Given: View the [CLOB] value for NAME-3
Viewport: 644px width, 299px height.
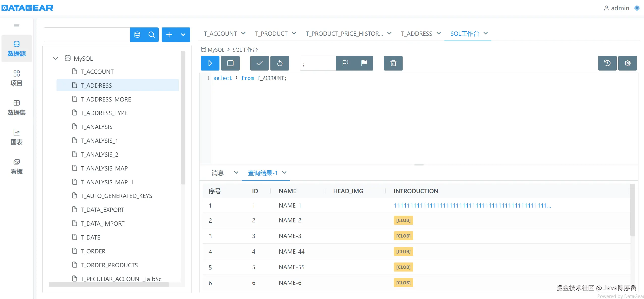Looking at the screenshot, I should [403, 236].
